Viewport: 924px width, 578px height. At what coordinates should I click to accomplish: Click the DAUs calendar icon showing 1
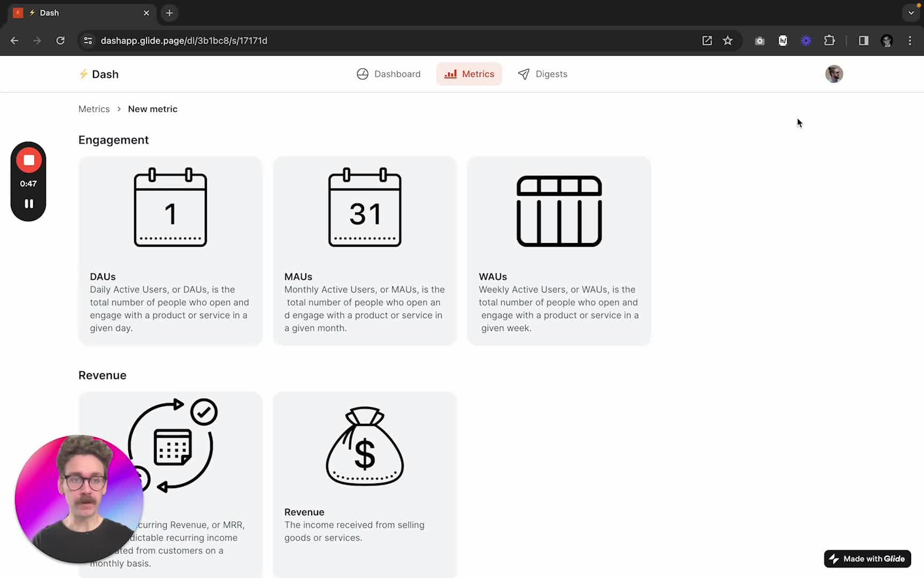170,208
